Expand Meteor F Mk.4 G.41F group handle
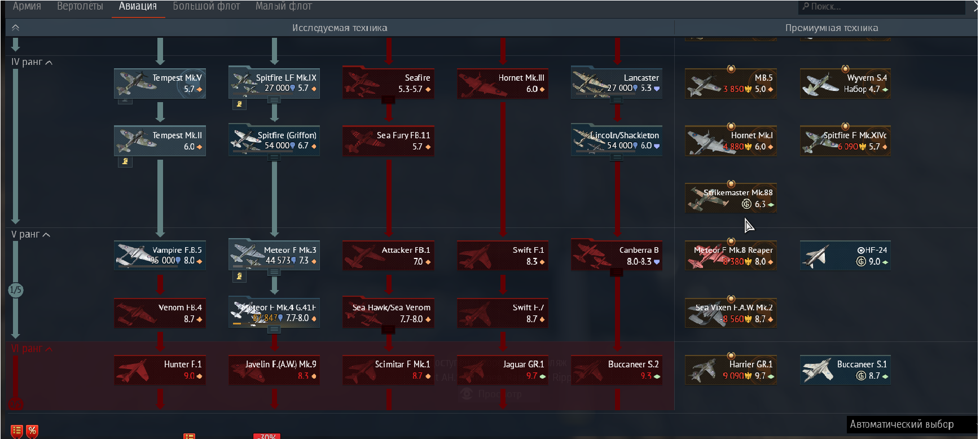Screen dimensions: 980x439 click(x=274, y=330)
